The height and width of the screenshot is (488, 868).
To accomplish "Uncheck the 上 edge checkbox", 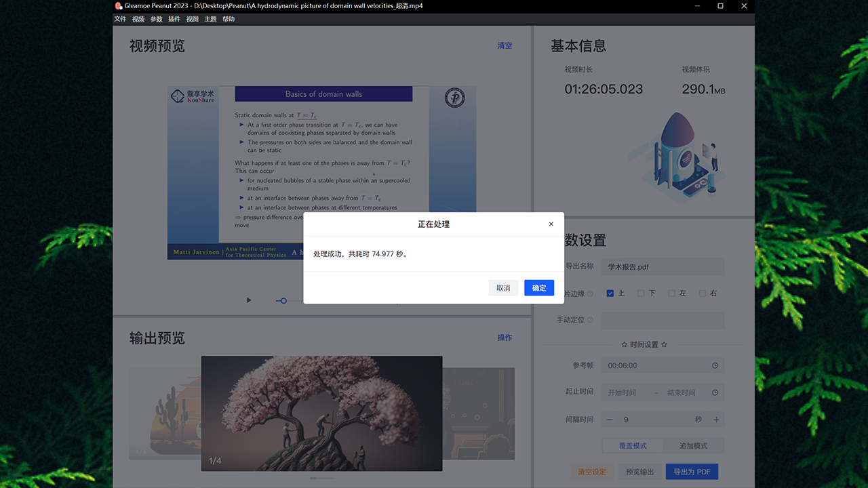I will click(609, 293).
